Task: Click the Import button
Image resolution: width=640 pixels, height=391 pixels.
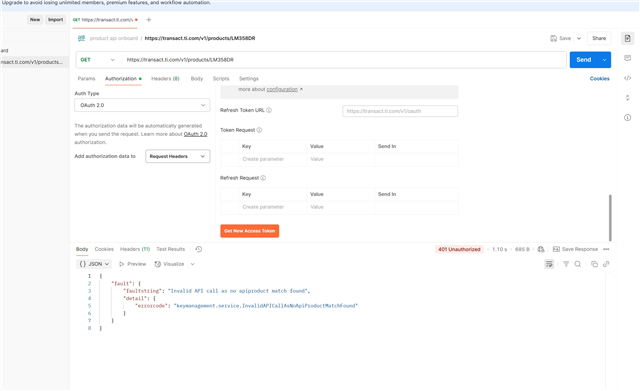Action: point(56,20)
